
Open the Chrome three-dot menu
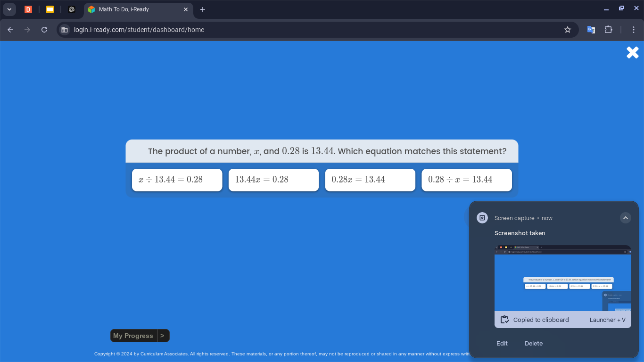pos(634,30)
